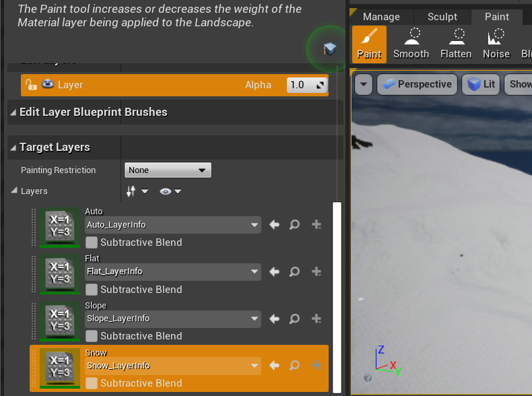532x396 pixels.
Task: Open Slope_LayerInfo asset dropdown
Action: 172,319
